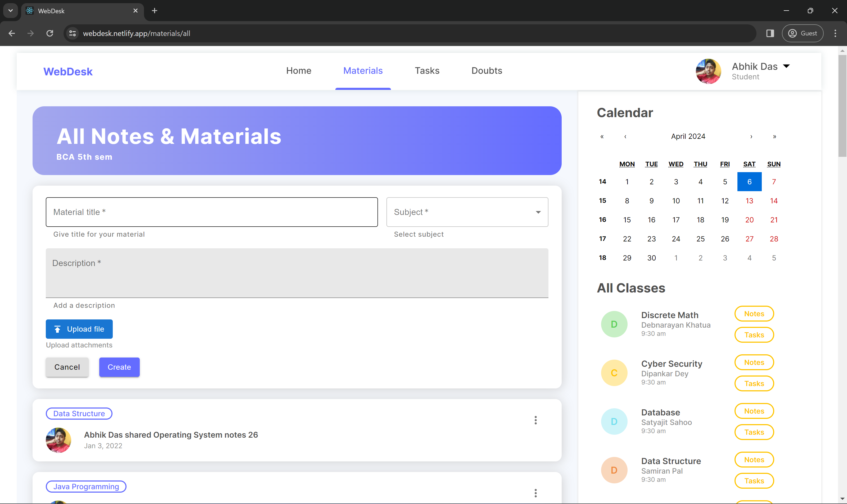Open the tab search chevron in the title bar
Screen dimensions: 847x504
pos(11,11)
